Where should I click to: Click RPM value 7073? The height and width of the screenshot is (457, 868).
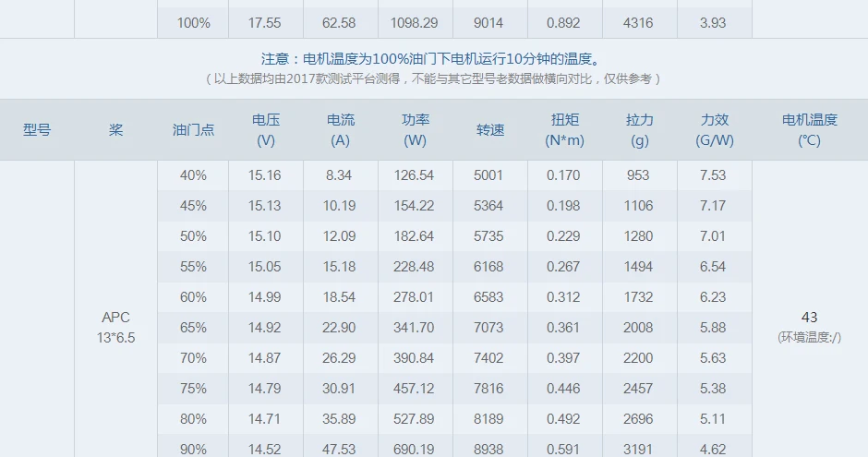(x=488, y=328)
